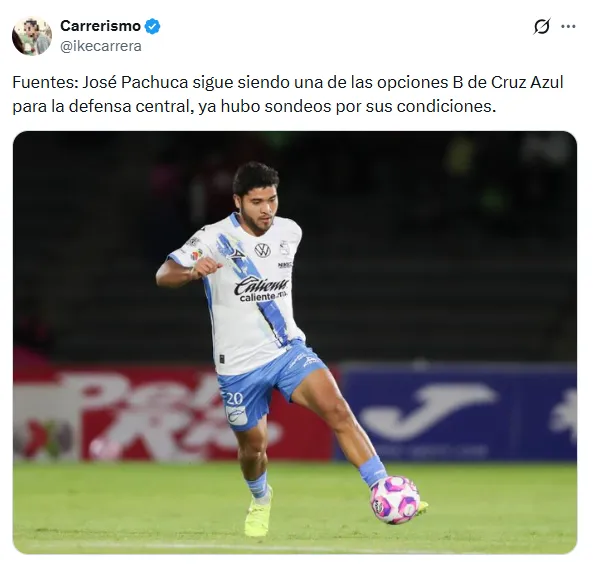Viewport: 593px width, 567px height.
Task: Click the Grok explain-post icon
Action: click(x=542, y=26)
